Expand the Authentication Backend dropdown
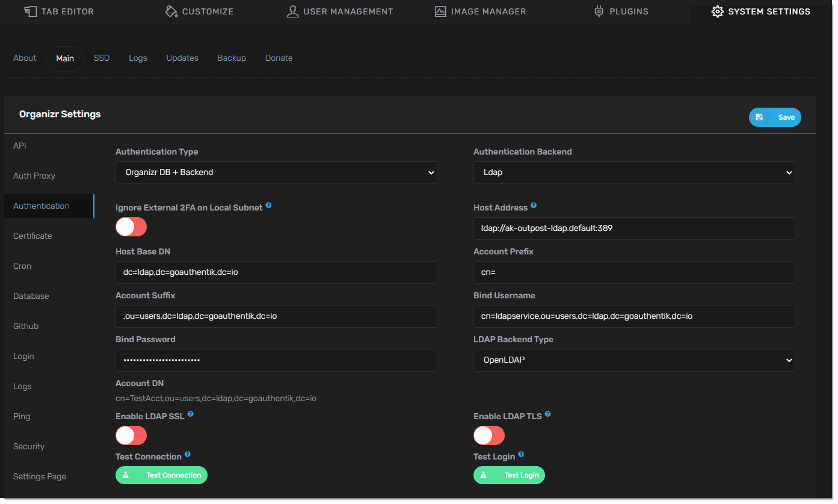The image size is (838, 504). [x=634, y=173]
